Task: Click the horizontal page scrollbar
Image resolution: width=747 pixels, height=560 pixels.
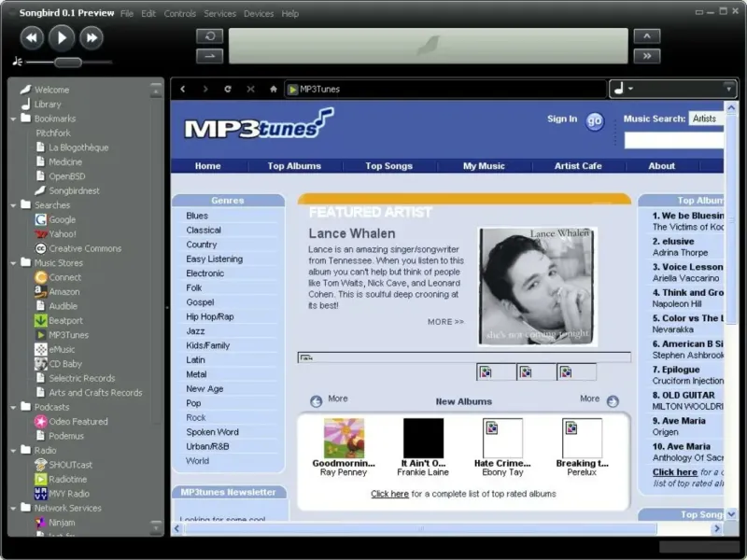Action: coord(420,528)
